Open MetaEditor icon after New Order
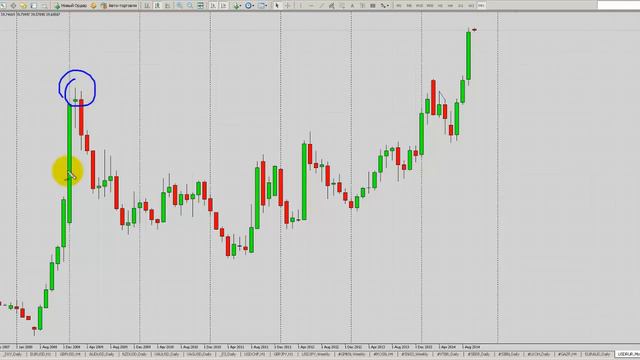This screenshot has height=360, width=640. click(93, 6)
